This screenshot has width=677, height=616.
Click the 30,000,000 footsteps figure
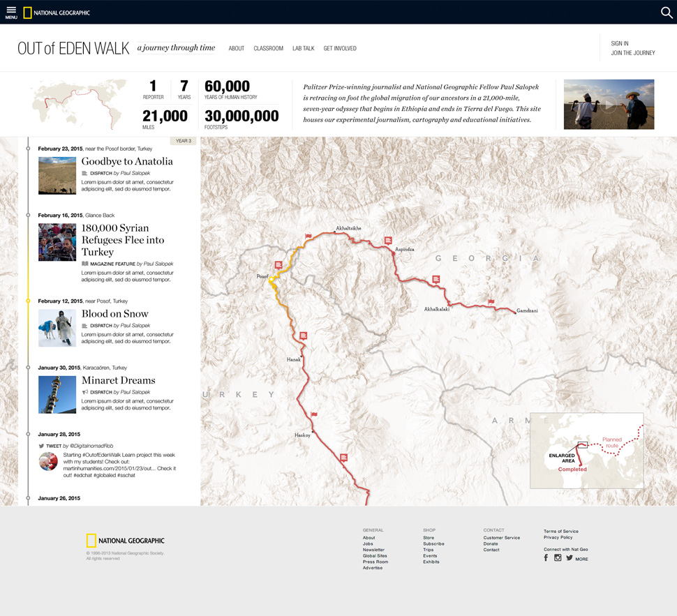(241, 116)
